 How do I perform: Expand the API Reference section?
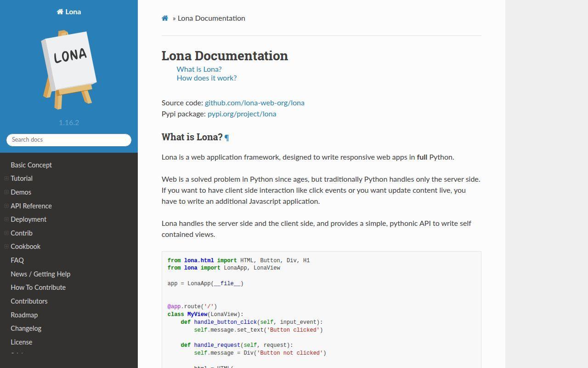[6, 206]
